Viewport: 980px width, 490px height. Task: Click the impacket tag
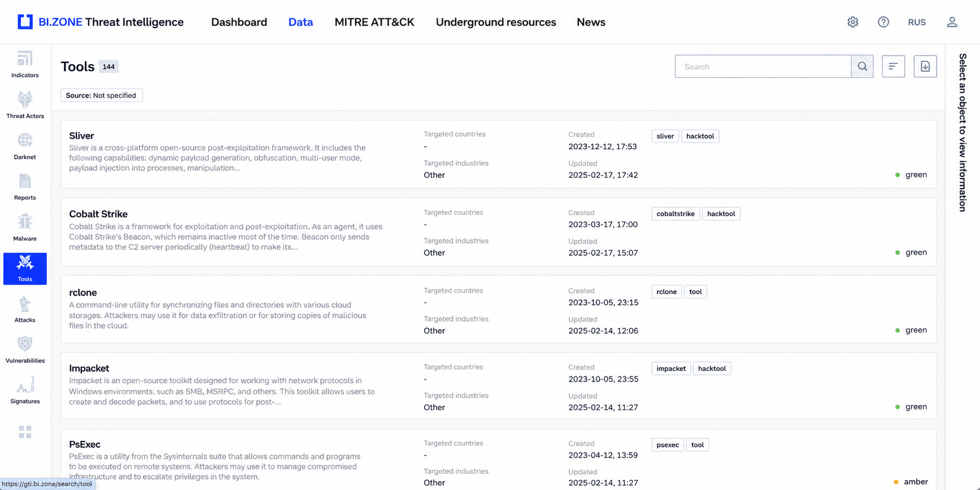pos(671,368)
